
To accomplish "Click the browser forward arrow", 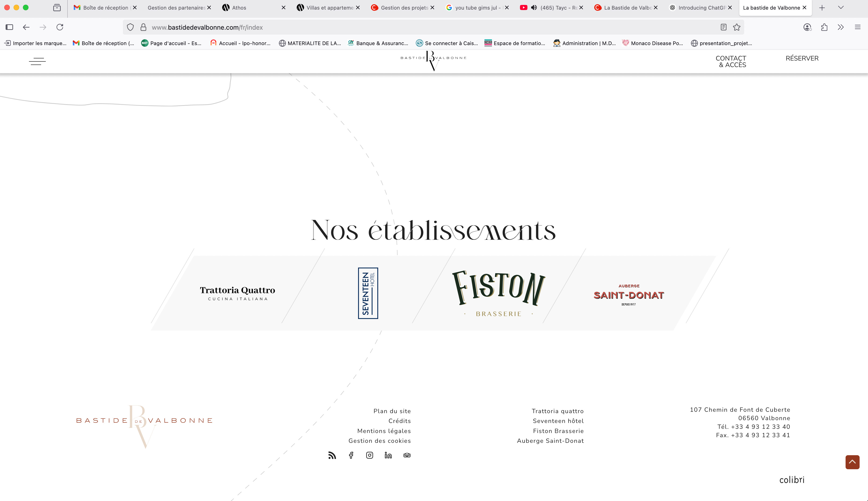I will 43,27.
